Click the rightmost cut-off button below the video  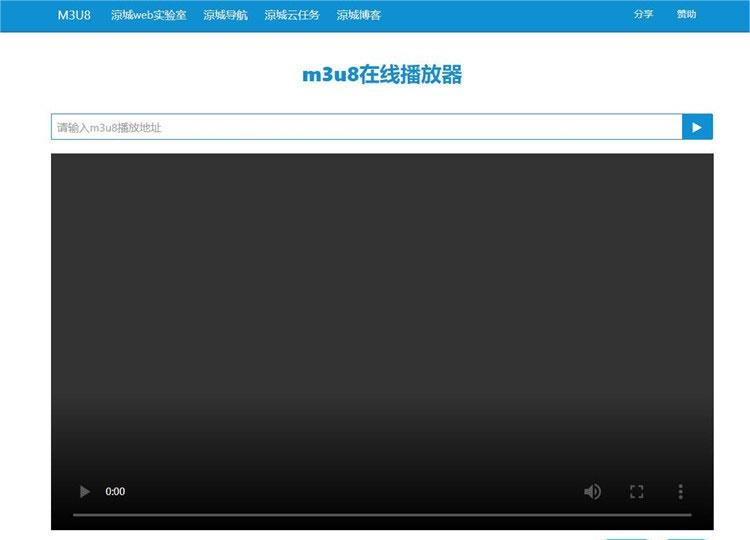[x=686, y=538]
